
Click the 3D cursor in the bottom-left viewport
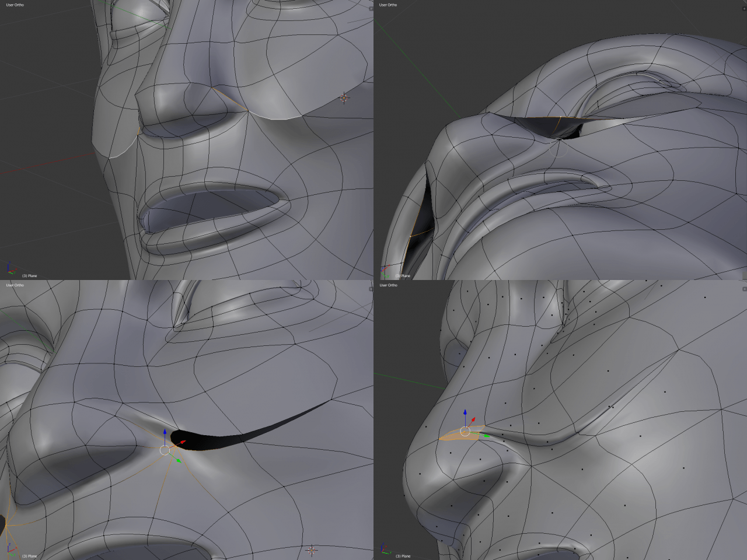click(x=312, y=550)
